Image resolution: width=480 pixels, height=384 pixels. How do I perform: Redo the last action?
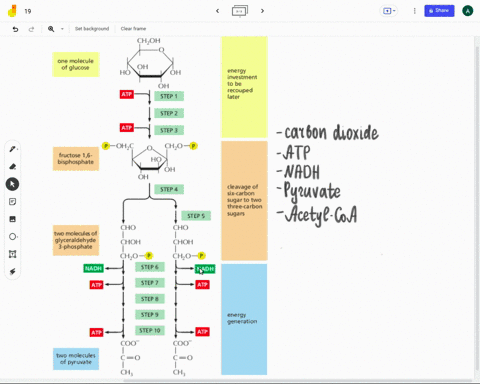tap(31, 29)
